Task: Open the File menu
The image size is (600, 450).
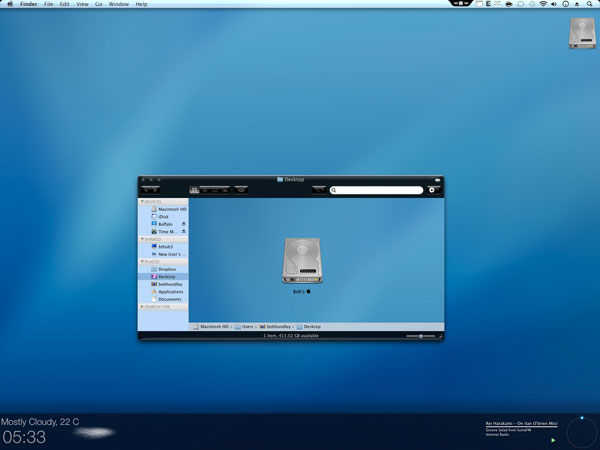Action: click(x=49, y=4)
